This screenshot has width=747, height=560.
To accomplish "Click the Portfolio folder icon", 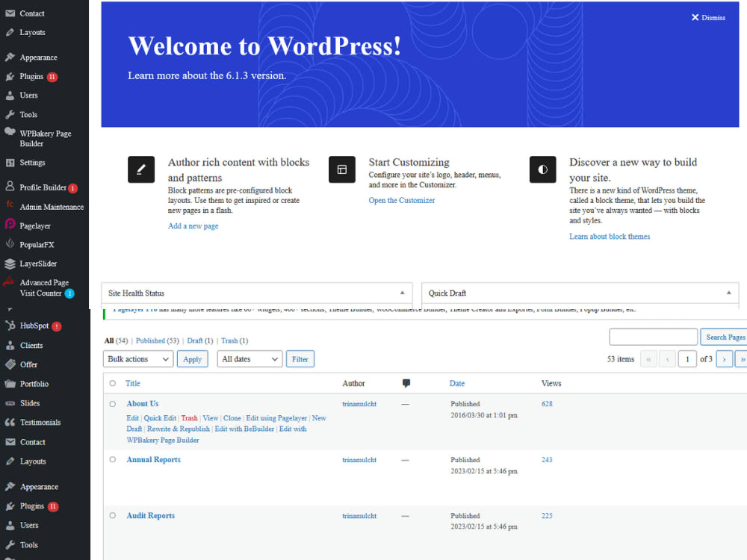I will click(10, 384).
